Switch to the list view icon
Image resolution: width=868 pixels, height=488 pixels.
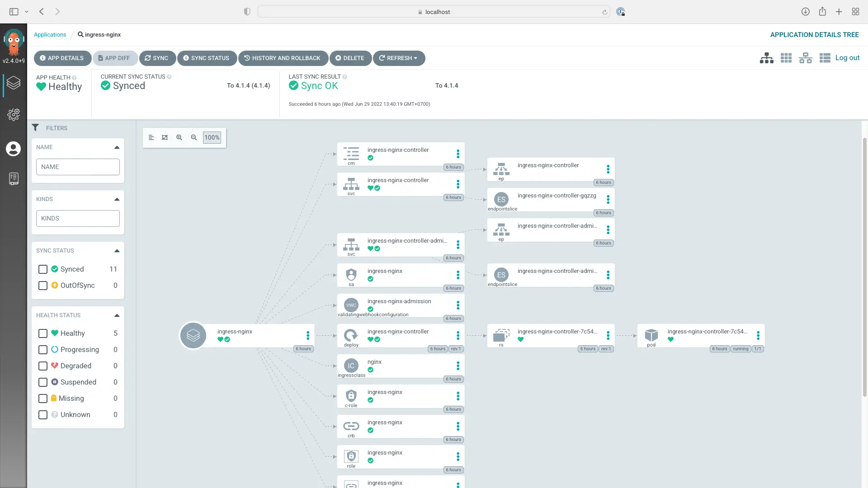tap(825, 58)
